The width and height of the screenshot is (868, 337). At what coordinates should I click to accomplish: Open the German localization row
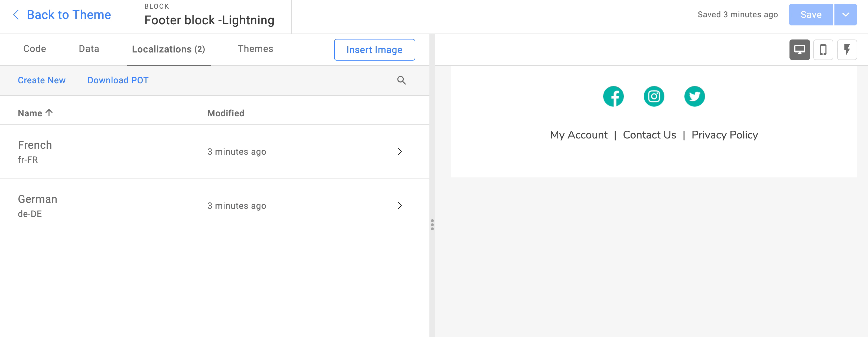point(215,206)
